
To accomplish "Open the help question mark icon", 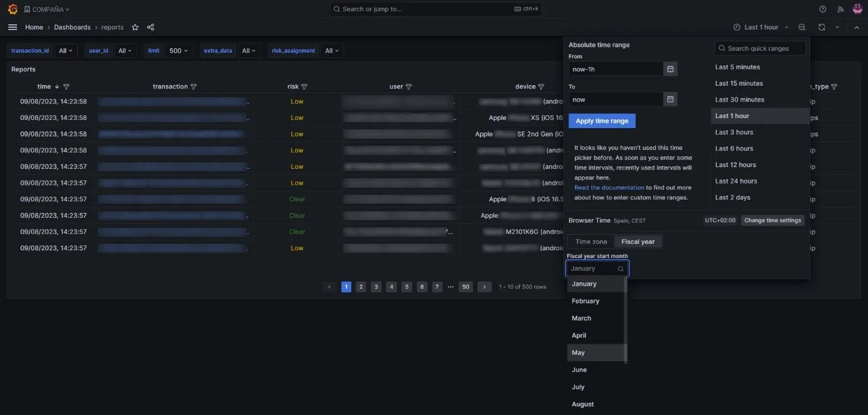I will (x=823, y=9).
